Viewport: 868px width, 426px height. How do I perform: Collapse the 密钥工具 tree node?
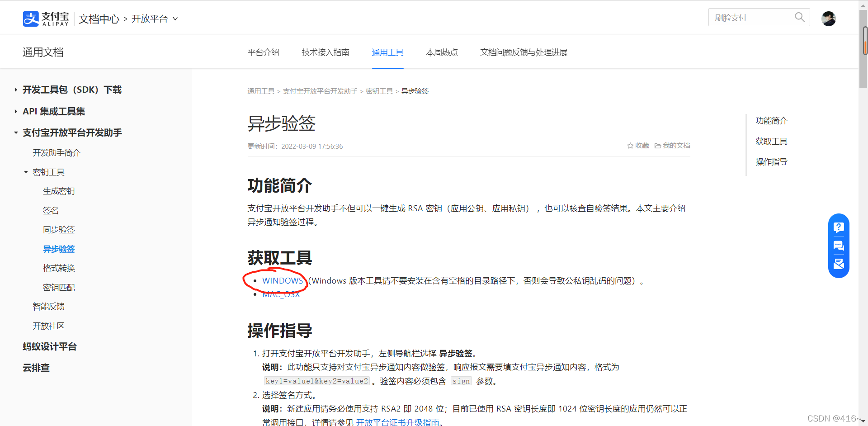26,172
